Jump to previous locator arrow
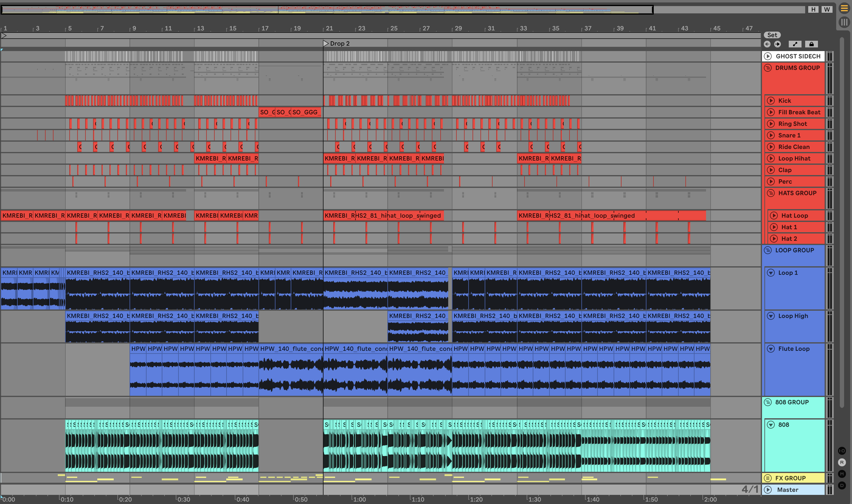 767,44
